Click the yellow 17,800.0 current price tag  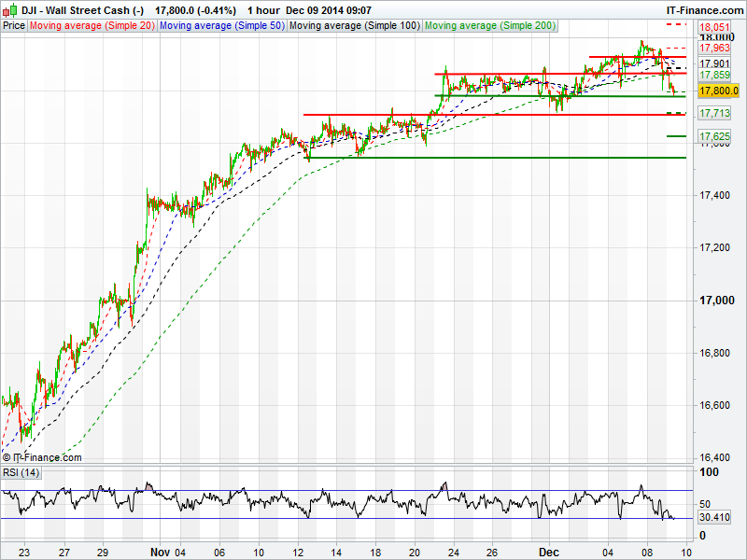tap(718, 91)
